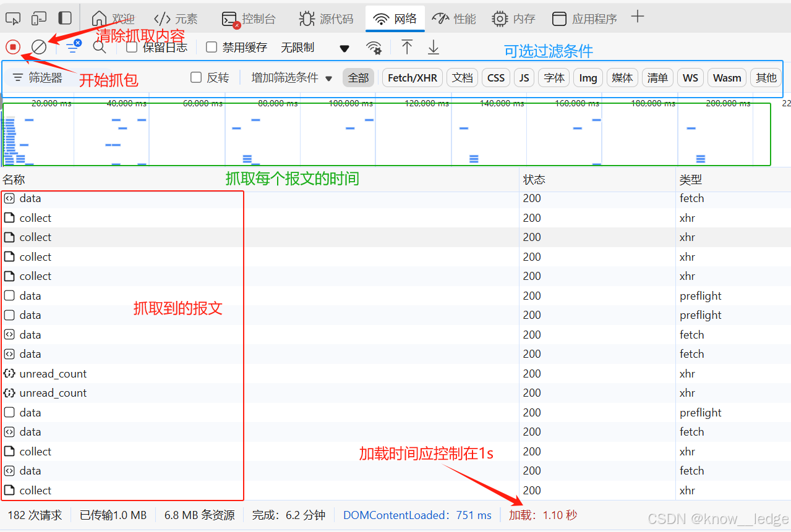Check the 反转 filter option
This screenshot has height=532, width=791.
(x=196, y=77)
